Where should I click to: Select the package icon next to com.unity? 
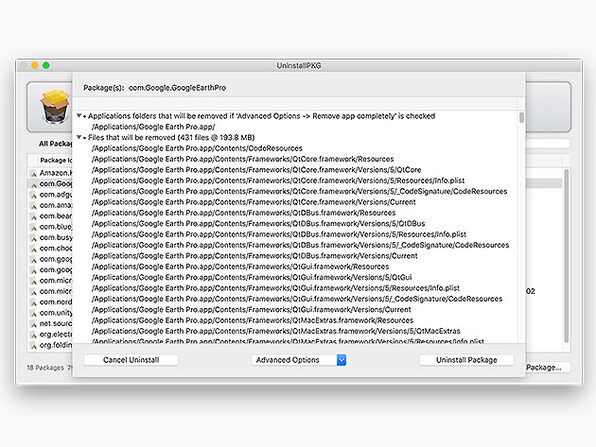click(34, 313)
